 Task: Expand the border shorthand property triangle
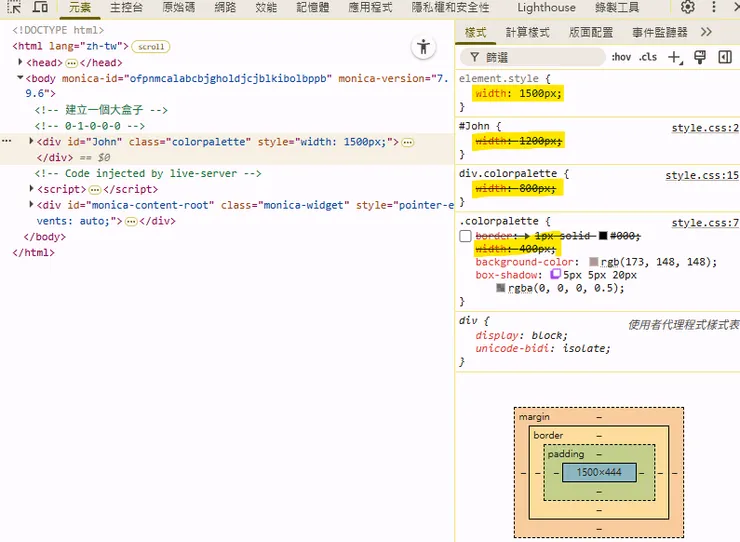527,236
